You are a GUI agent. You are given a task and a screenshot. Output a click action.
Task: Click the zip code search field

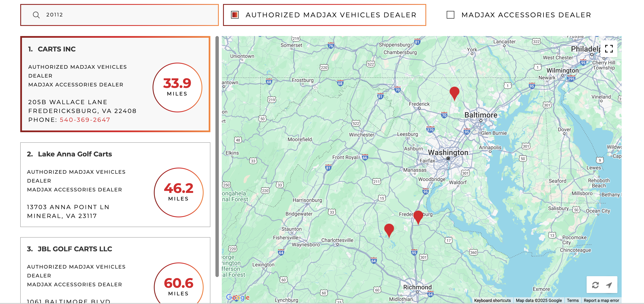(x=119, y=15)
